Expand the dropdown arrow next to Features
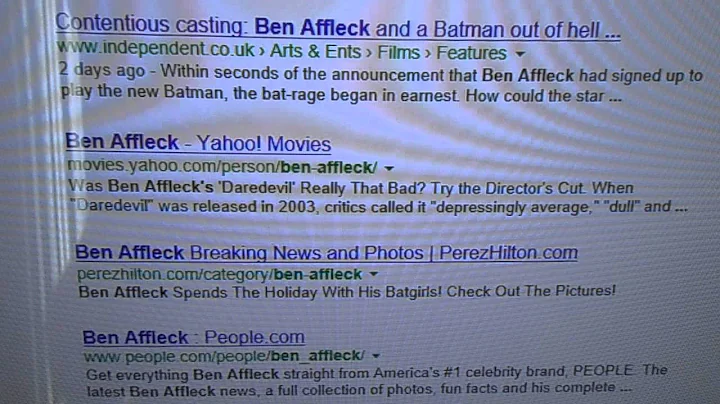 click(x=520, y=54)
